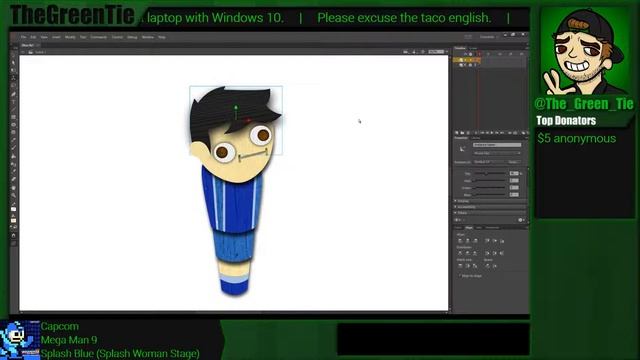Click Align horizontal center icon
The width and height of the screenshot is (640, 360).
click(467, 241)
